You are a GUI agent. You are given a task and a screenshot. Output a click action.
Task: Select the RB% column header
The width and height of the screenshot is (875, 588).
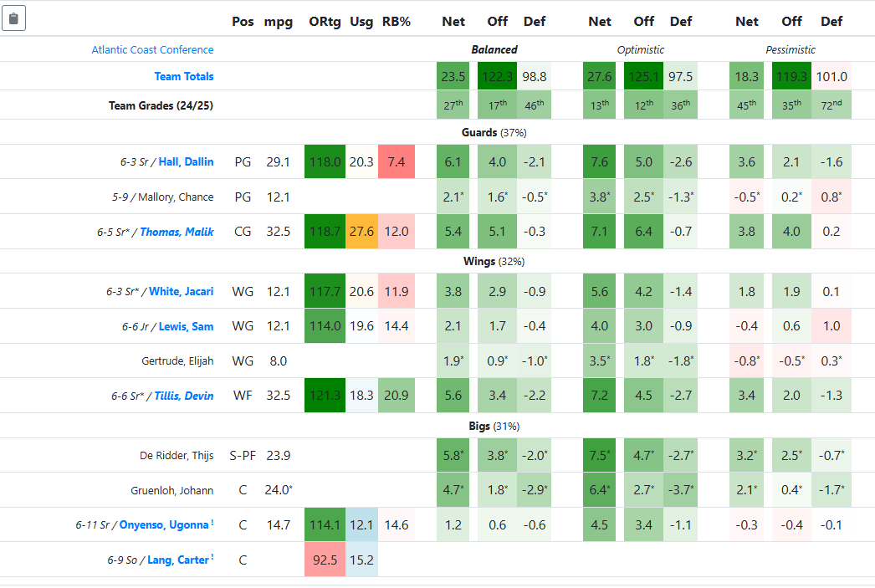coord(397,22)
